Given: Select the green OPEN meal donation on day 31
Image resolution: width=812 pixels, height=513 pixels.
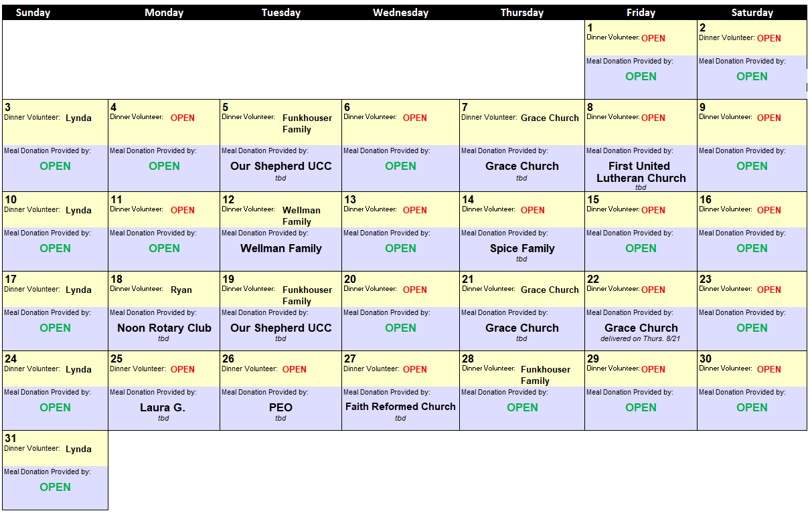Looking at the screenshot, I should (55, 487).
